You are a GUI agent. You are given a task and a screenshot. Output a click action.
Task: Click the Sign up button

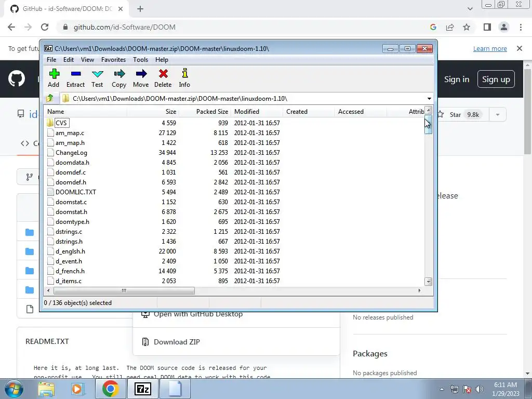pyautogui.click(x=496, y=79)
